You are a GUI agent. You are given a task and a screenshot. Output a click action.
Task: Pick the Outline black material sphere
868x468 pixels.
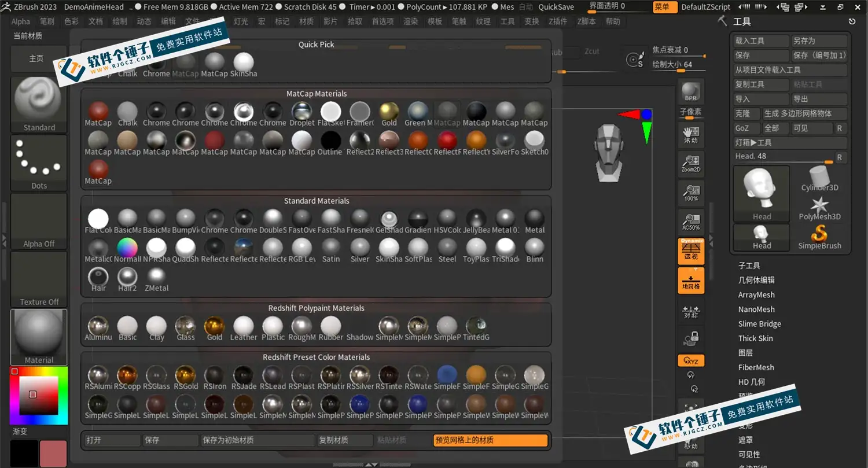click(330, 143)
